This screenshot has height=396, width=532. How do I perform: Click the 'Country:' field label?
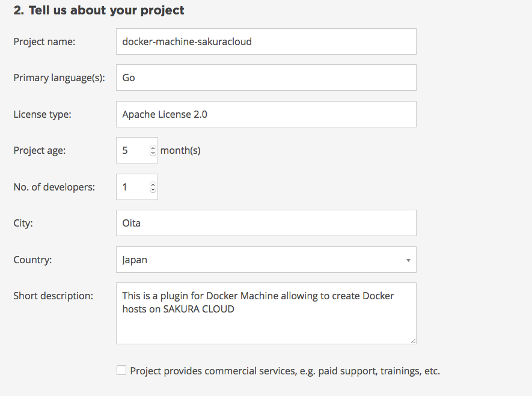[x=32, y=260]
